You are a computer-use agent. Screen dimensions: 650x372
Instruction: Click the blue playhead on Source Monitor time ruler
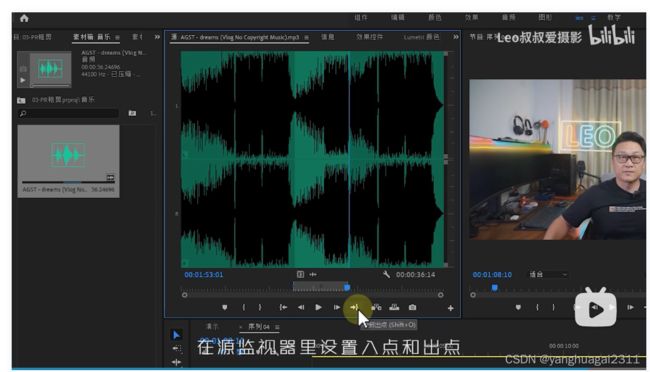347,287
